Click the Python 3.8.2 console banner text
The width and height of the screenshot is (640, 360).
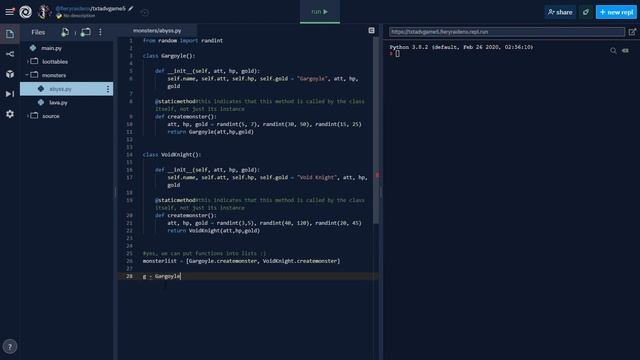(x=461, y=47)
